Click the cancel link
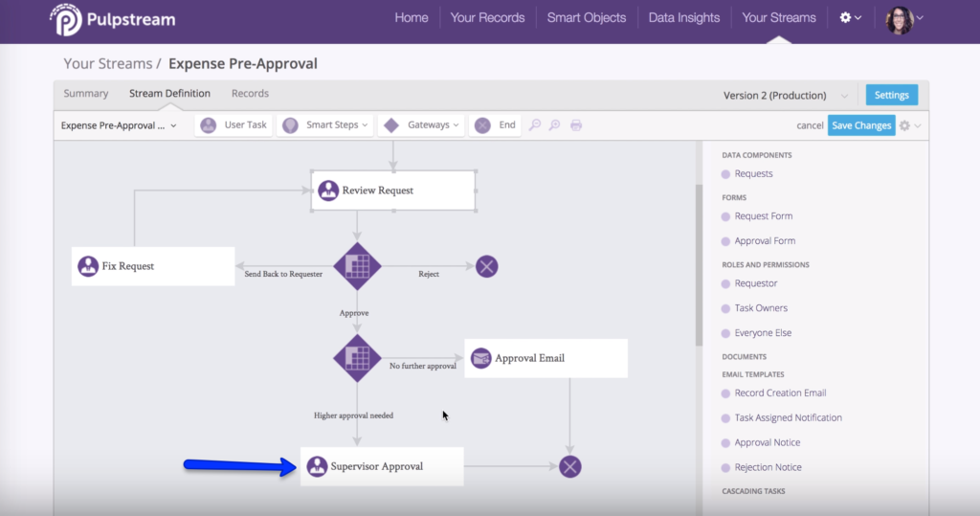Viewport: 980px width, 516px height. [810, 125]
